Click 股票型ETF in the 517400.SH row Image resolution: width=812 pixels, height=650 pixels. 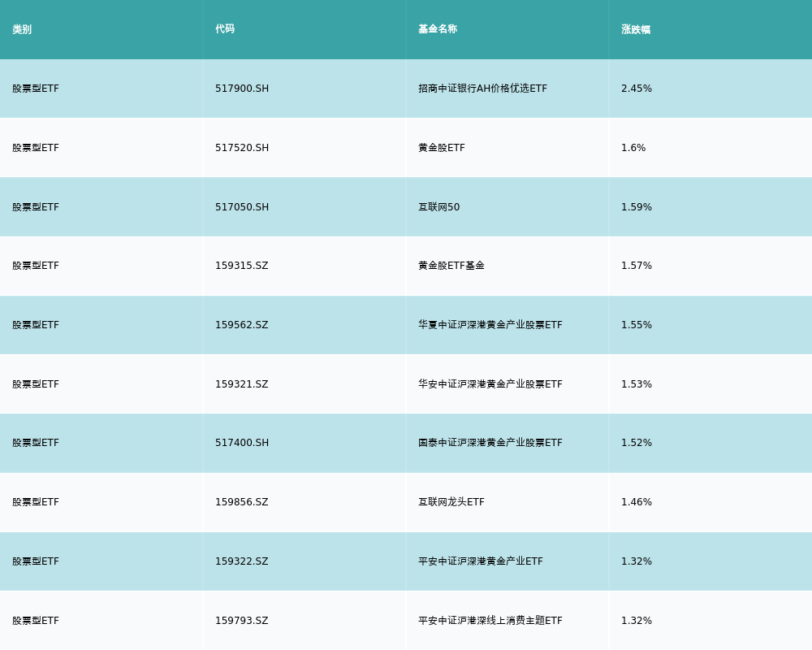coord(36,443)
